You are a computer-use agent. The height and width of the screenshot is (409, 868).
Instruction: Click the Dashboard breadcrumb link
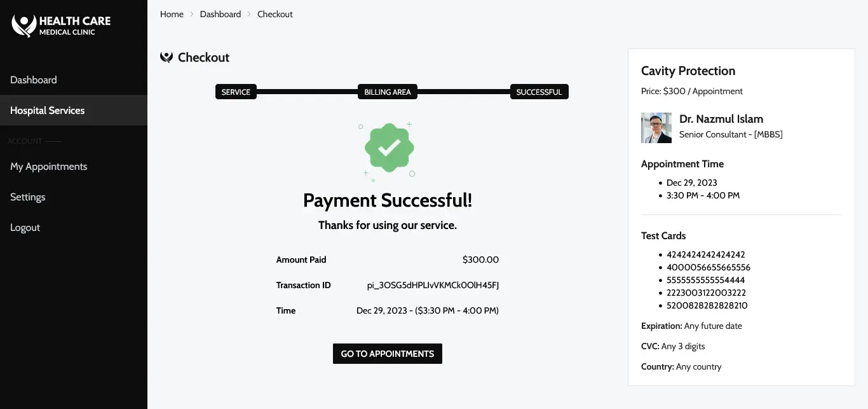point(220,14)
